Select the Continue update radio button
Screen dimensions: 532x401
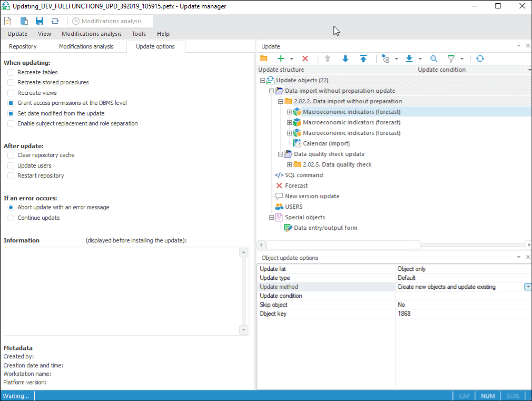11,218
